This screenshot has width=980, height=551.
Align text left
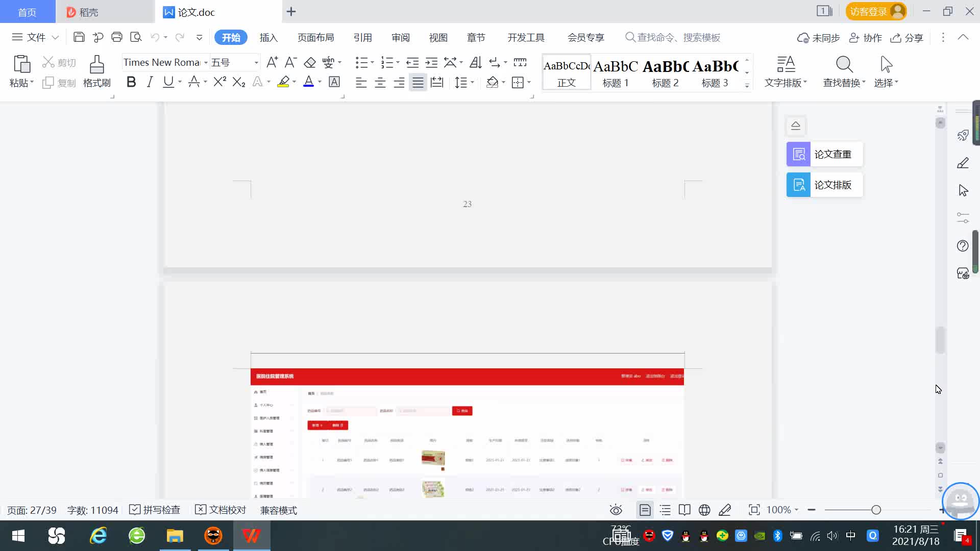361,82
